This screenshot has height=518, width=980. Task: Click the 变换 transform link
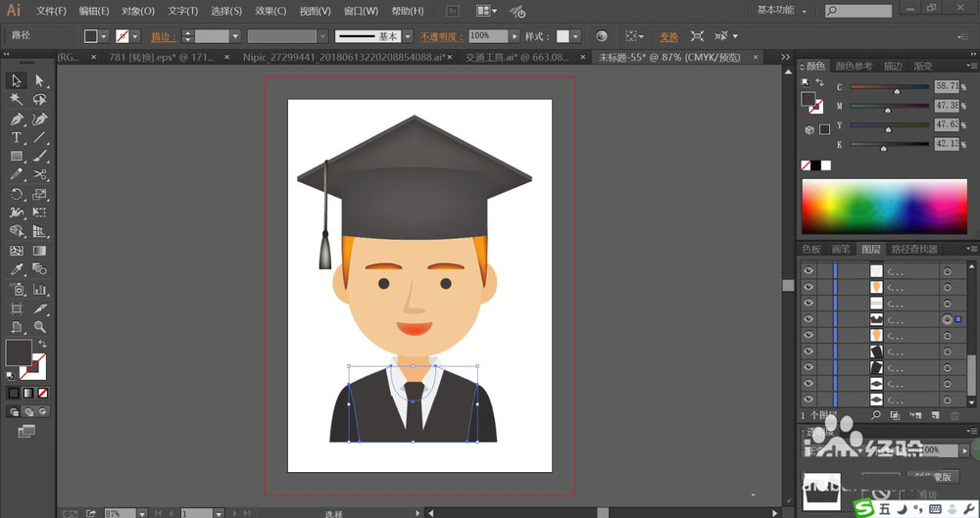668,36
